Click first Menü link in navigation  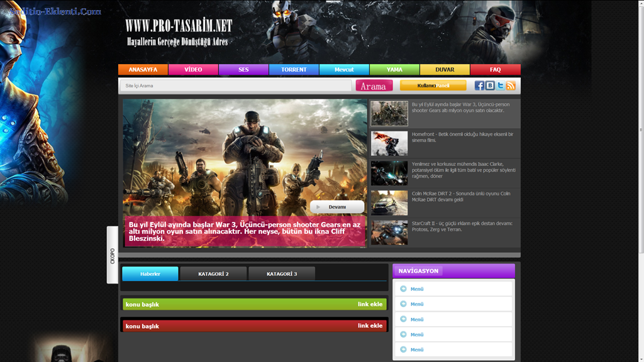click(x=417, y=289)
